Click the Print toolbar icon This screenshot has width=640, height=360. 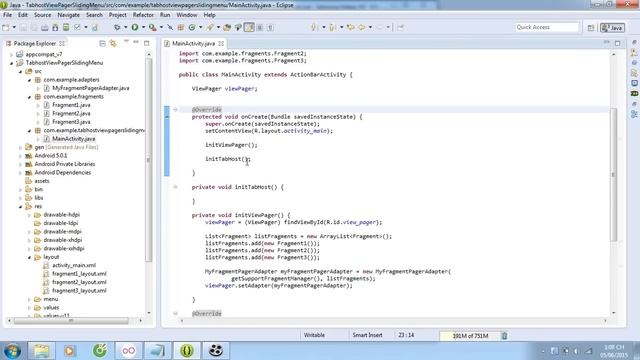tap(44, 27)
